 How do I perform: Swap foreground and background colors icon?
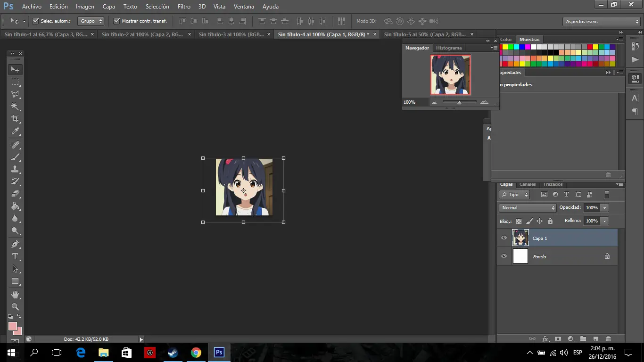(19, 317)
